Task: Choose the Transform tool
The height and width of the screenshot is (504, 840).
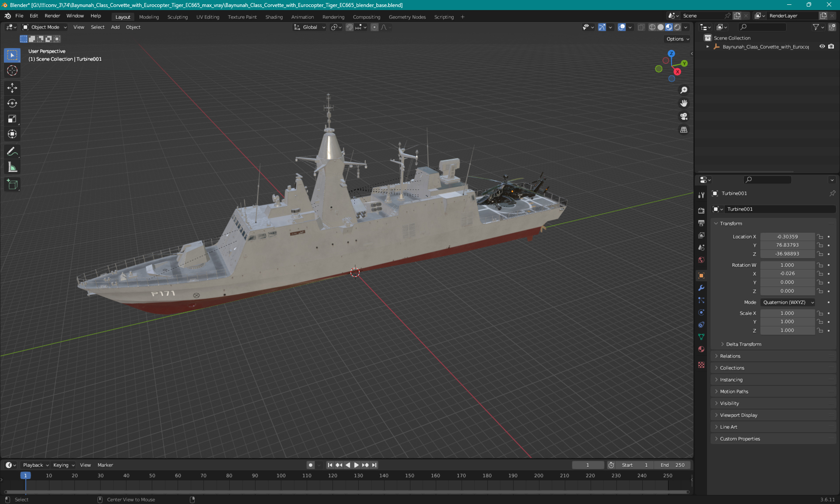Action: [x=12, y=134]
